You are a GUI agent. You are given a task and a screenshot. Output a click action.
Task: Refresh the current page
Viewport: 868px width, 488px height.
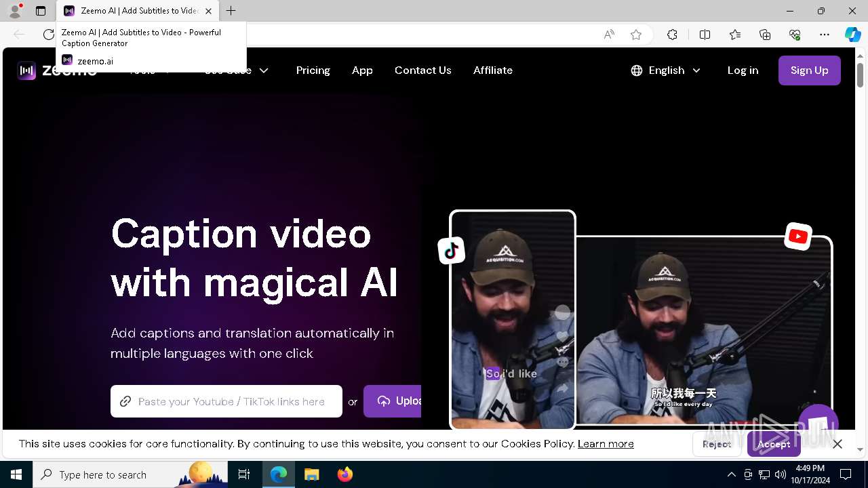(48, 35)
